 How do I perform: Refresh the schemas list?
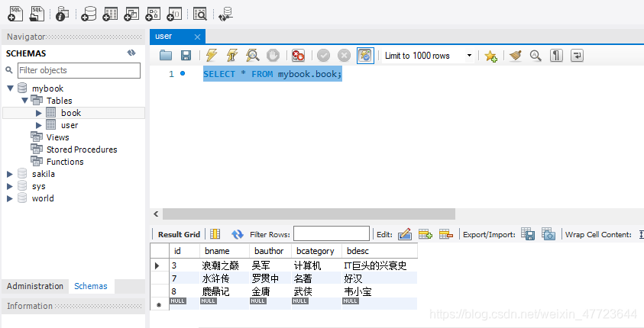tap(131, 53)
